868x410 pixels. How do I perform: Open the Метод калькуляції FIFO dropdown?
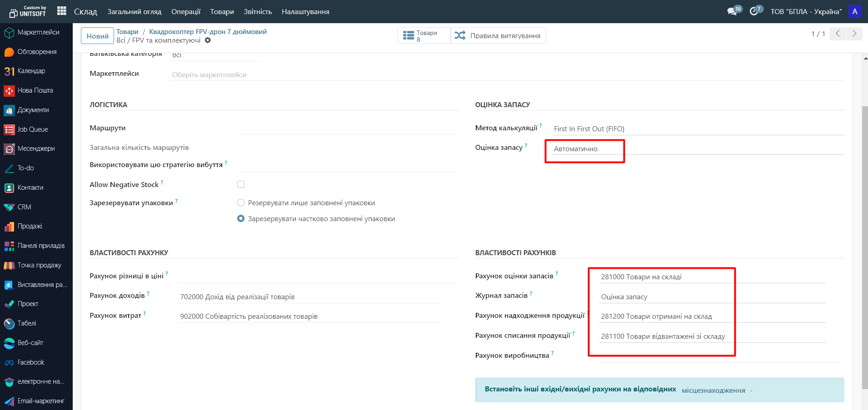[x=697, y=129]
